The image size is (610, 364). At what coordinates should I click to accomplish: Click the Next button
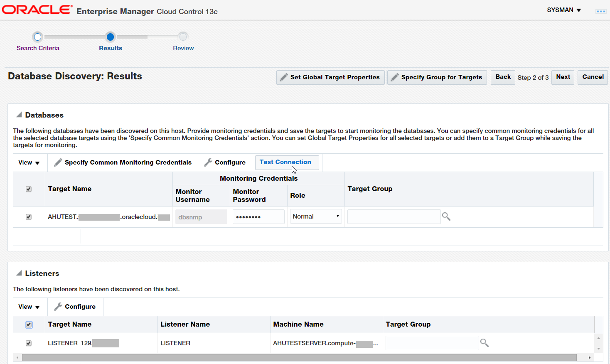tap(563, 77)
